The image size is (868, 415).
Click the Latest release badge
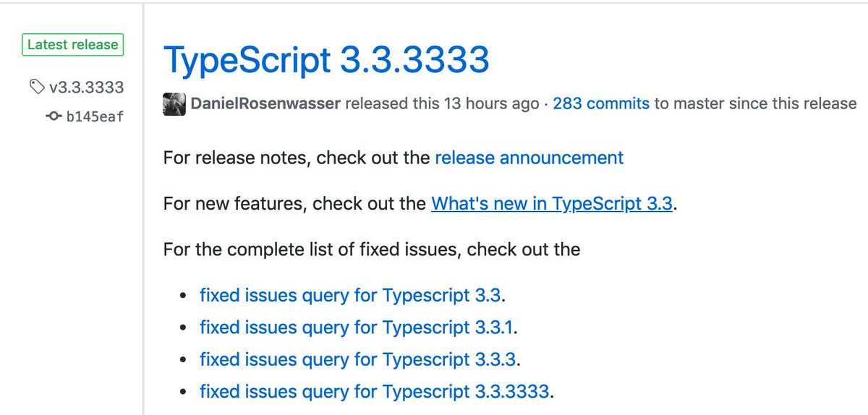72,45
